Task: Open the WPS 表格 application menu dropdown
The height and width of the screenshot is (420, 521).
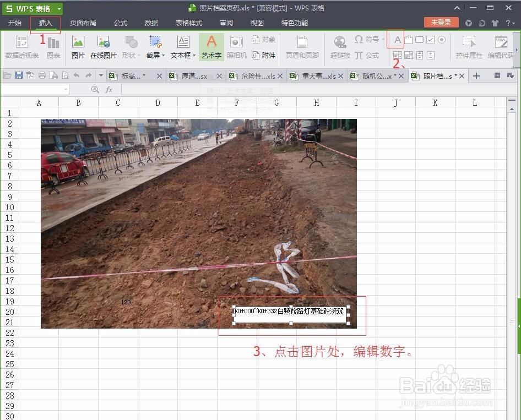Action: pos(59,9)
